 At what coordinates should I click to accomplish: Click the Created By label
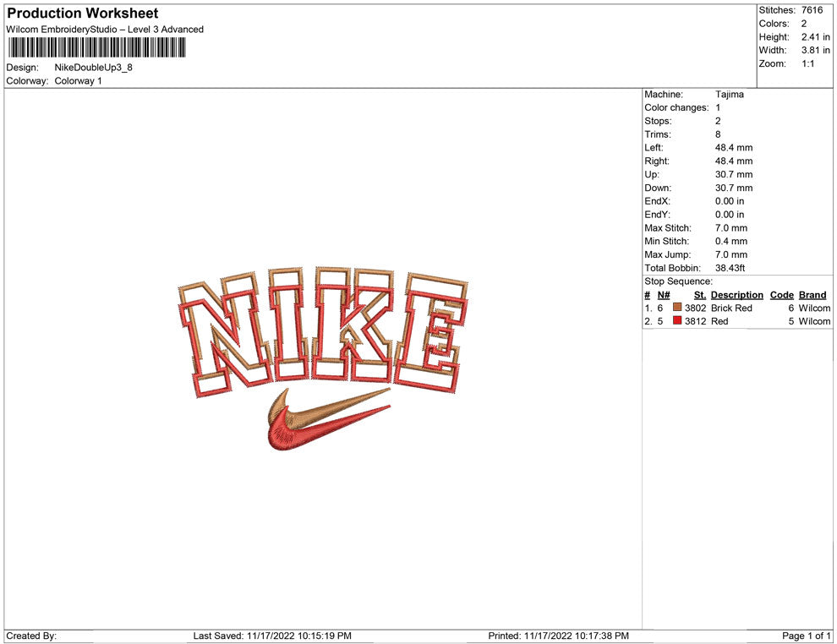(31, 636)
